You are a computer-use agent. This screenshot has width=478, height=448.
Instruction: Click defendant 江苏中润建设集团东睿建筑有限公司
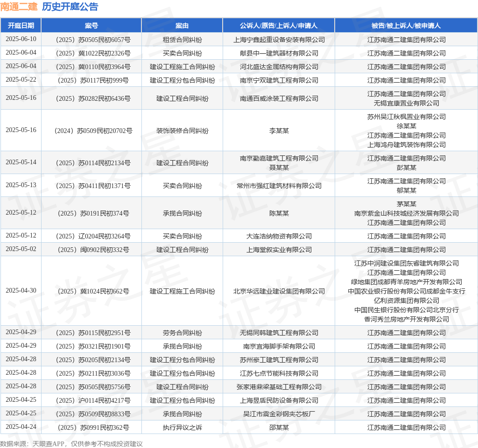point(407,263)
